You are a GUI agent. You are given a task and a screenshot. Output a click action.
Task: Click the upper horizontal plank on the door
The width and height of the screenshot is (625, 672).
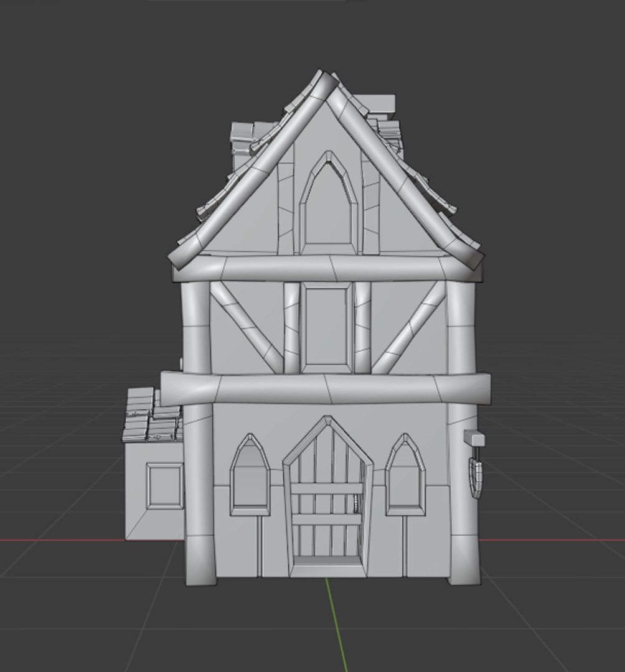click(327, 489)
